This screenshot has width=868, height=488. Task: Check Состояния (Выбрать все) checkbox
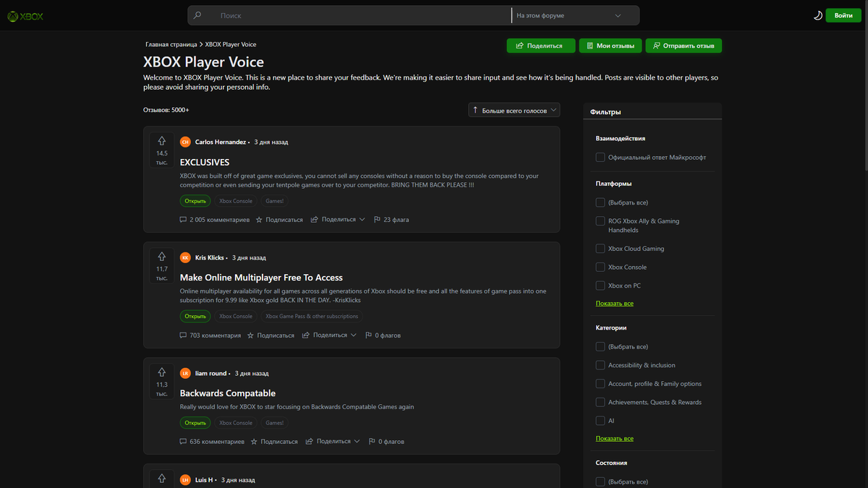pyautogui.click(x=600, y=481)
